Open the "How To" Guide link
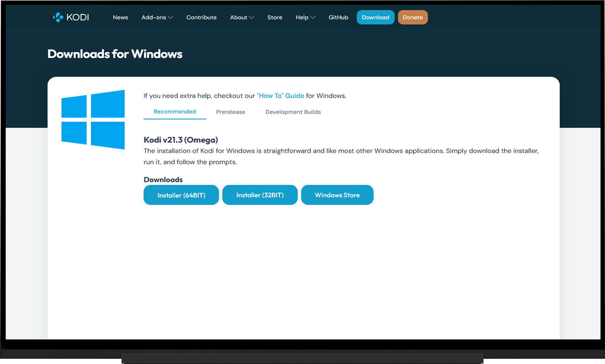The width and height of the screenshot is (605, 364). [x=281, y=96]
